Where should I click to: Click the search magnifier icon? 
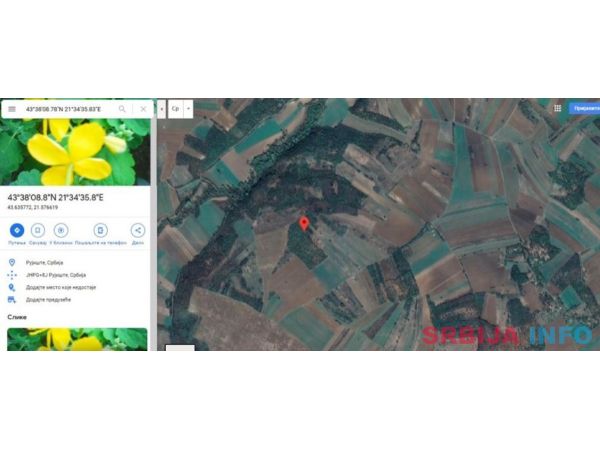122,108
